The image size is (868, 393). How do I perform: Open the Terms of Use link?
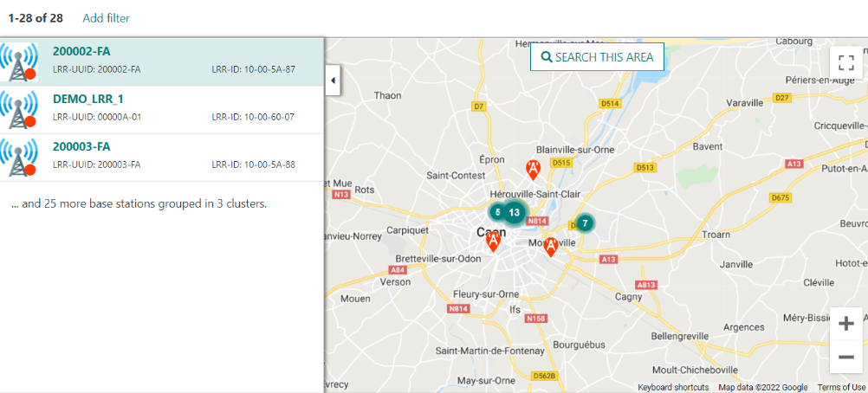[x=841, y=387]
